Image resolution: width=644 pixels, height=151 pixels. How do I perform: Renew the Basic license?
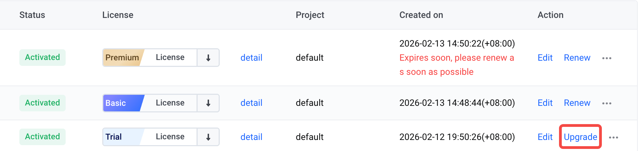(x=577, y=103)
